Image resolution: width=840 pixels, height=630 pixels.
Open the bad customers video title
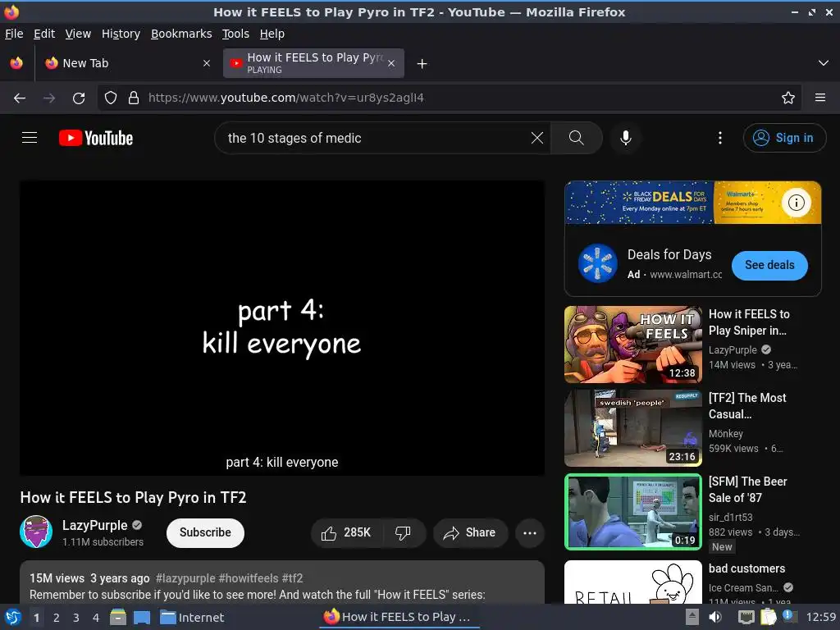coord(746,568)
